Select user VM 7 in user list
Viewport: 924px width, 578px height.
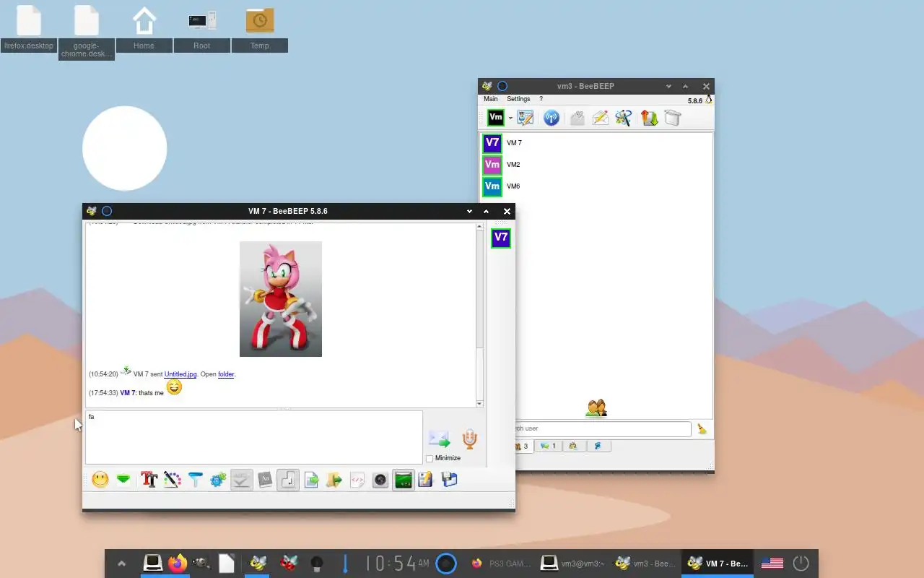pos(597,143)
